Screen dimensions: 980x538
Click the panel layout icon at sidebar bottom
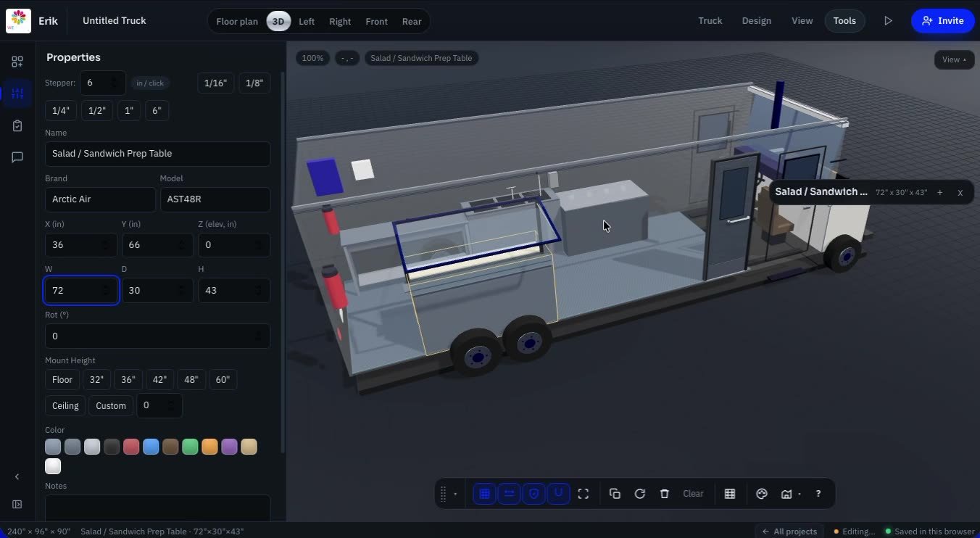(17, 505)
